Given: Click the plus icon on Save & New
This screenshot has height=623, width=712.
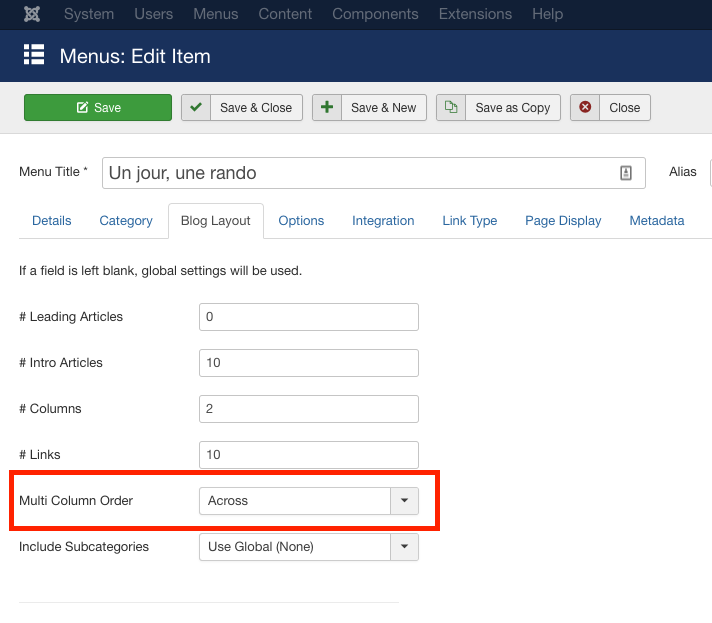Looking at the screenshot, I should click(x=327, y=108).
